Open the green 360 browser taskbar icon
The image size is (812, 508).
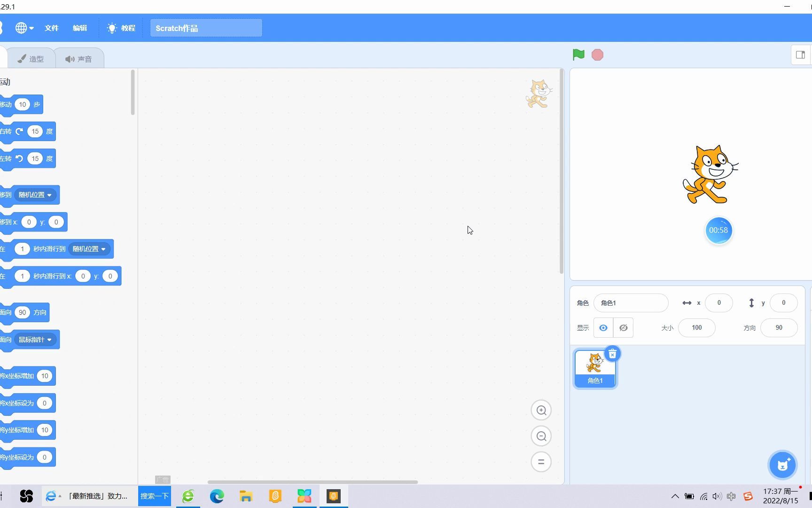[188, 496]
